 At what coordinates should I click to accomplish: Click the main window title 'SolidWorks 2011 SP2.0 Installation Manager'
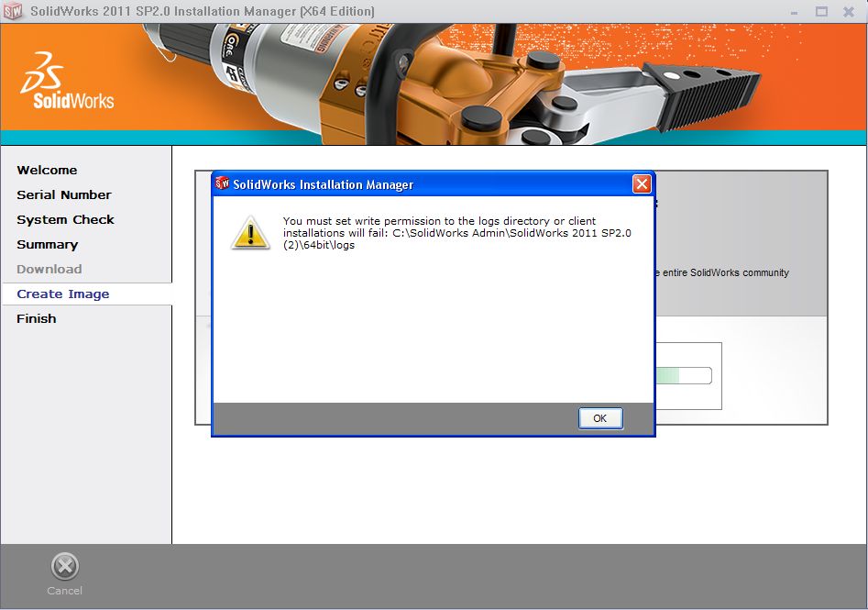point(202,11)
